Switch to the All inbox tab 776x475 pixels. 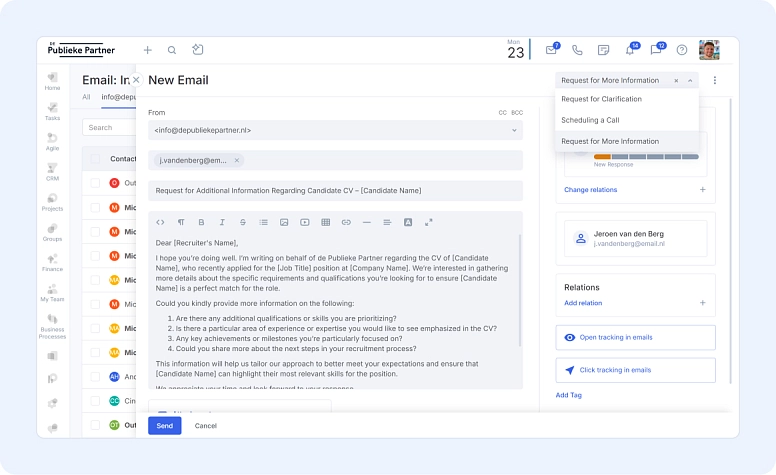[x=86, y=97]
